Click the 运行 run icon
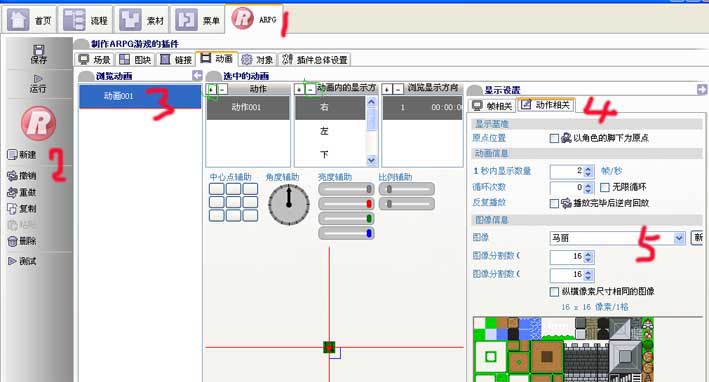 38,84
